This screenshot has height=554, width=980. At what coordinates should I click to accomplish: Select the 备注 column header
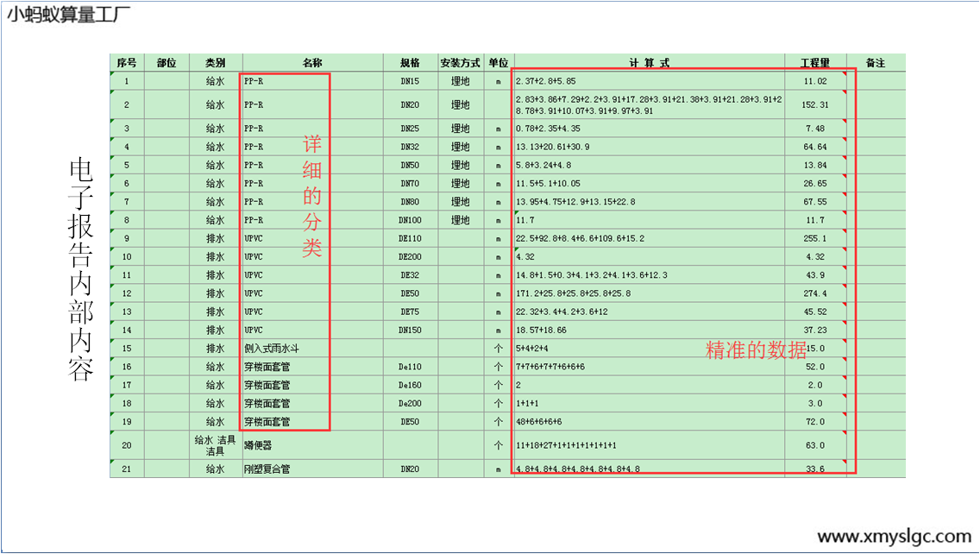click(x=875, y=63)
